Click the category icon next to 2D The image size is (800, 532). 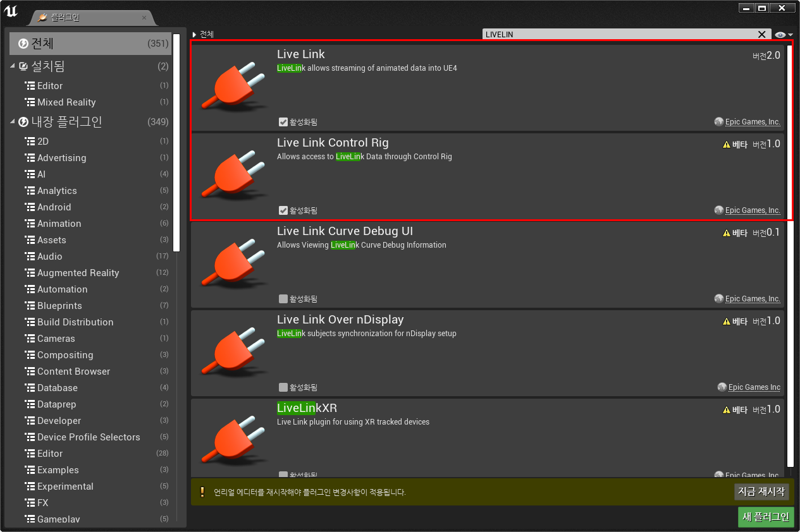30,141
